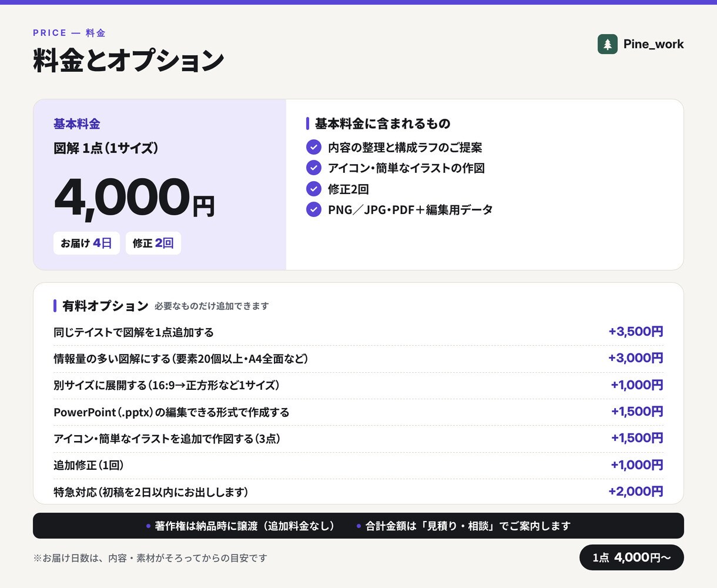
Task: Click the checkmark icon beside 内容の整理と構成ラフのご提案
Action: [x=314, y=147]
